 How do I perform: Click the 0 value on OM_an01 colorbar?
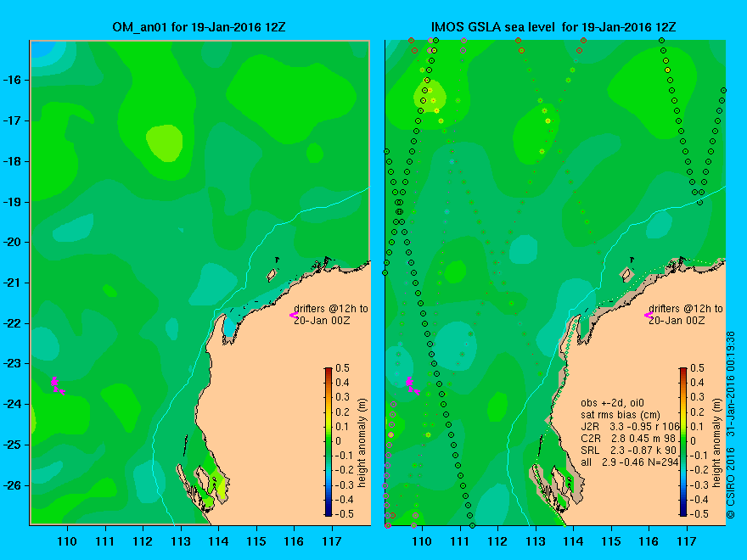click(x=338, y=441)
